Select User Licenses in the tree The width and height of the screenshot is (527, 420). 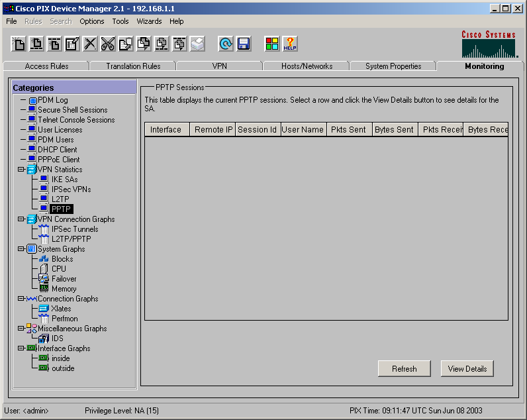click(60, 130)
